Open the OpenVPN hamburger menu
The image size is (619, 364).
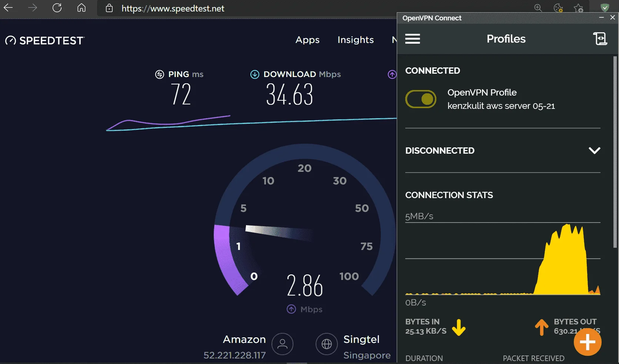413,39
